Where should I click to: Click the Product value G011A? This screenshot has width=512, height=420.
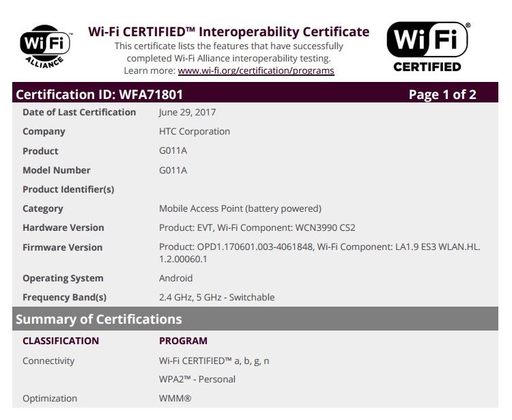(x=173, y=150)
